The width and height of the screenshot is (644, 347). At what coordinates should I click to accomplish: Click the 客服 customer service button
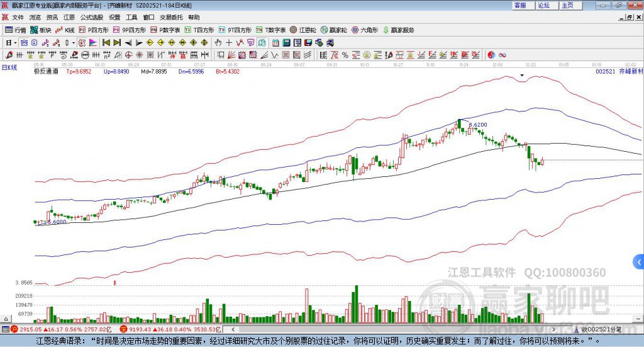click(x=522, y=5)
